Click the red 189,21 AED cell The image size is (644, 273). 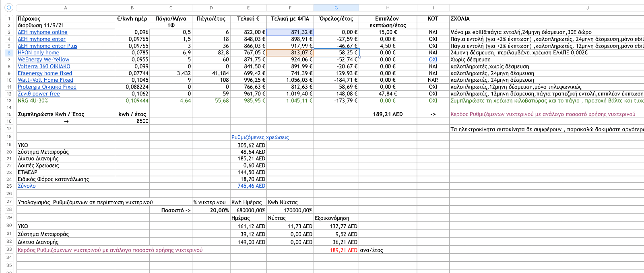pyautogui.click(x=336, y=250)
